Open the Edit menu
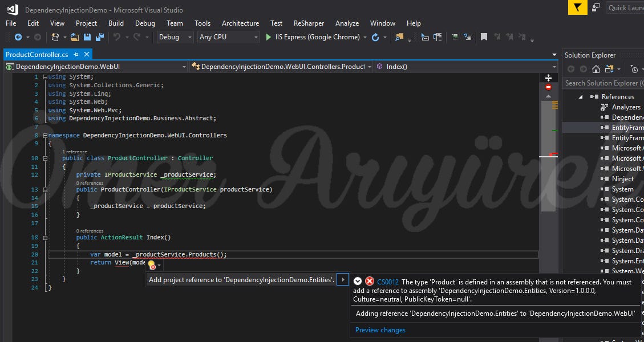This screenshot has width=644, height=342. (x=33, y=23)
